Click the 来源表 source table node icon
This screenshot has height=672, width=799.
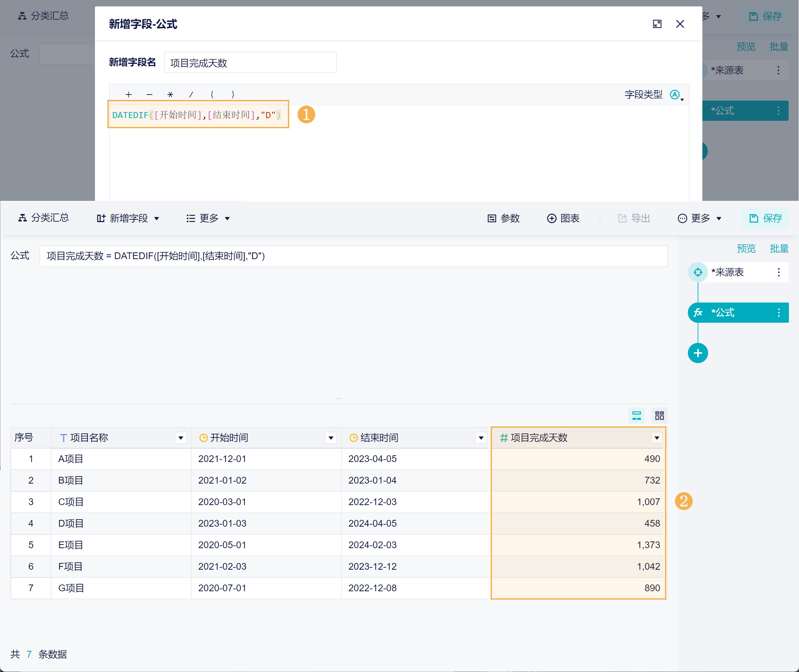coord(698,272)
